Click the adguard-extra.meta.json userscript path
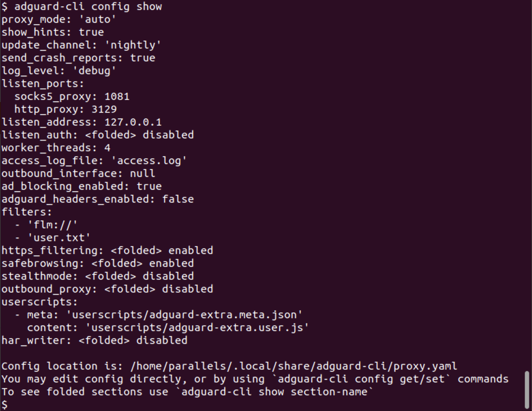 click(184, 315)
